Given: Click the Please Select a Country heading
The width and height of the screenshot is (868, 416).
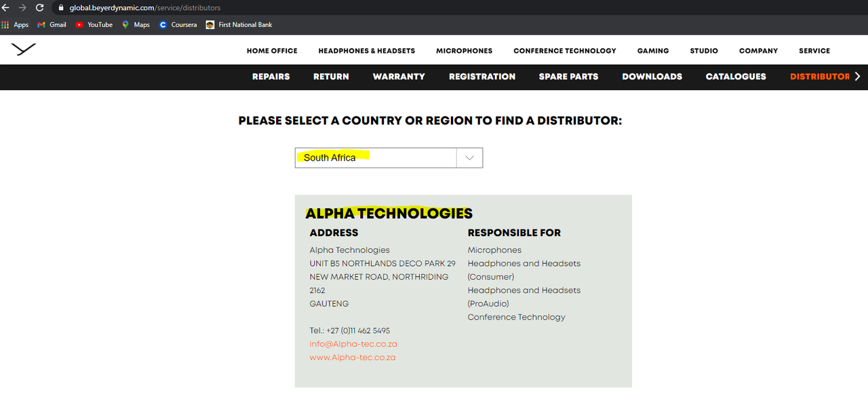Looking at the screenshot, I should pos(430,121).
